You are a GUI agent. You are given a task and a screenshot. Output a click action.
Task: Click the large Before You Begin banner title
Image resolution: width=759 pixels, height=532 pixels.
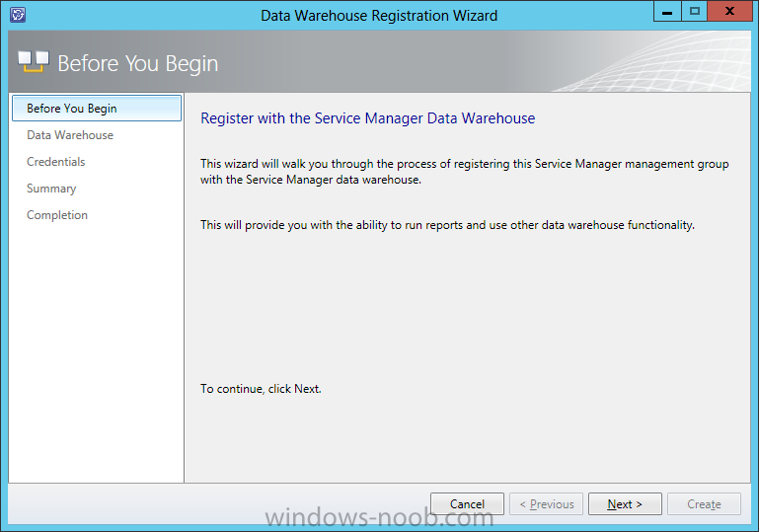click(x=138, y=63)
